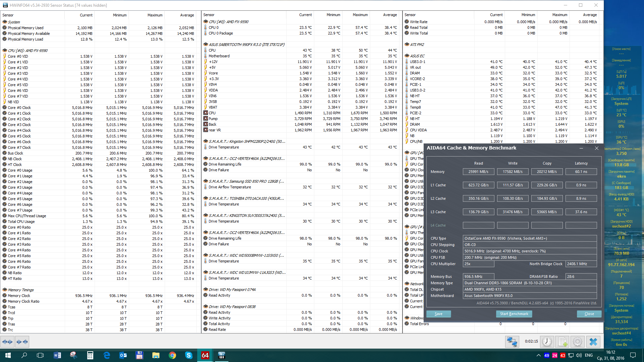Open the network sensor sharing icon
Screen dimensions: 644x362
coord(512,342)
